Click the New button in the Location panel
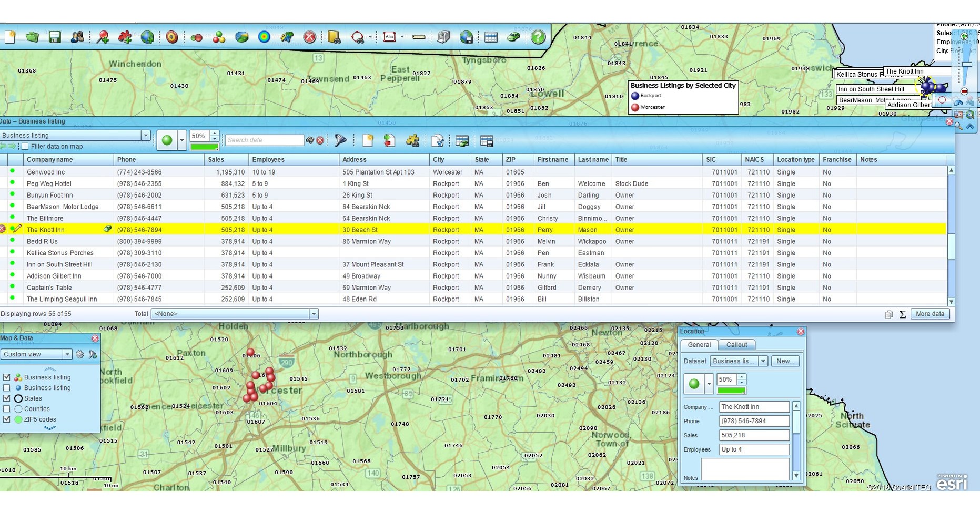The image size is (980, 513). pyautogui.click(x=785, y=361)
